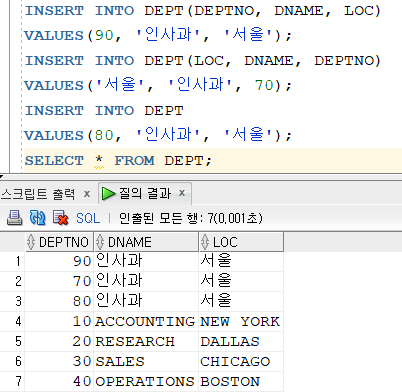Switch to the 스크립트 출력 tab
The width and height of the screenshot is (402, 392).
coord(38,194)
